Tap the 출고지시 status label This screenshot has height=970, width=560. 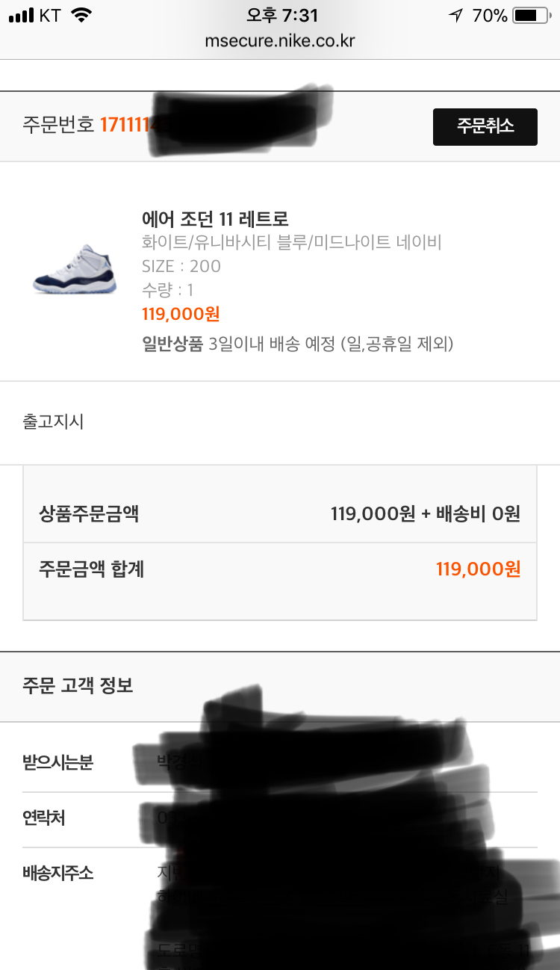coord(53,421)
